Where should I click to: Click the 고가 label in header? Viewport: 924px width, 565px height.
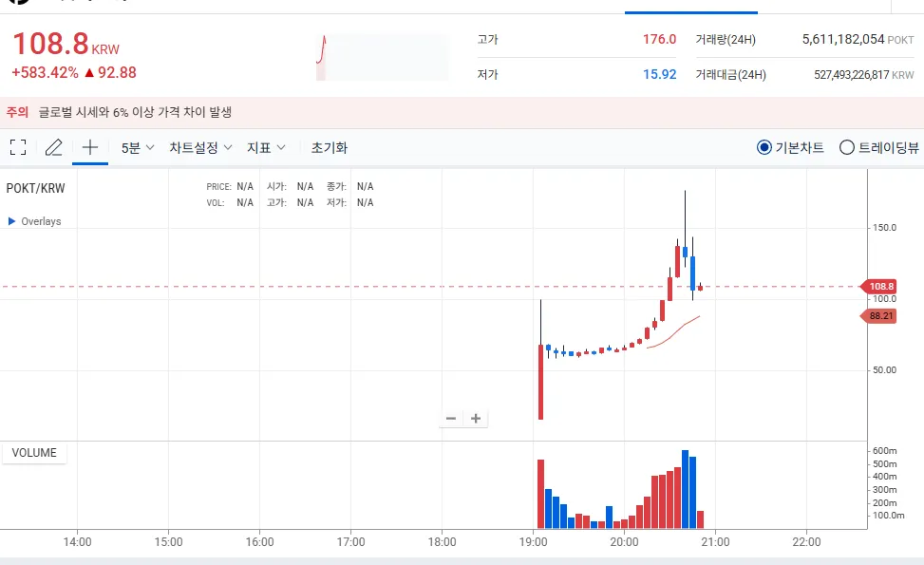coord(487,40)
